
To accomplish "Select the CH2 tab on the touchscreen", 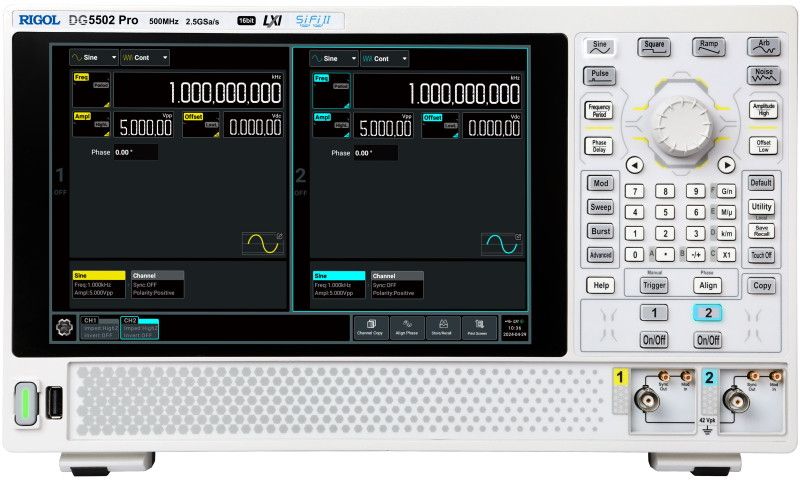I will [140, 327].
